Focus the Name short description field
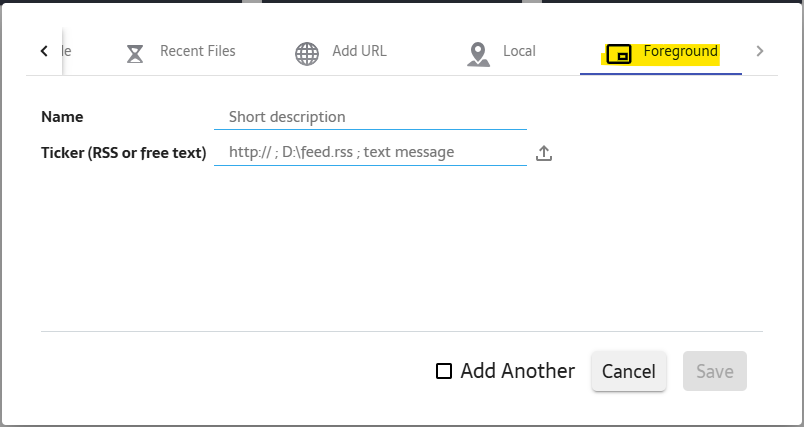Viewport: 804px width, 427px height. pos(370,117)
